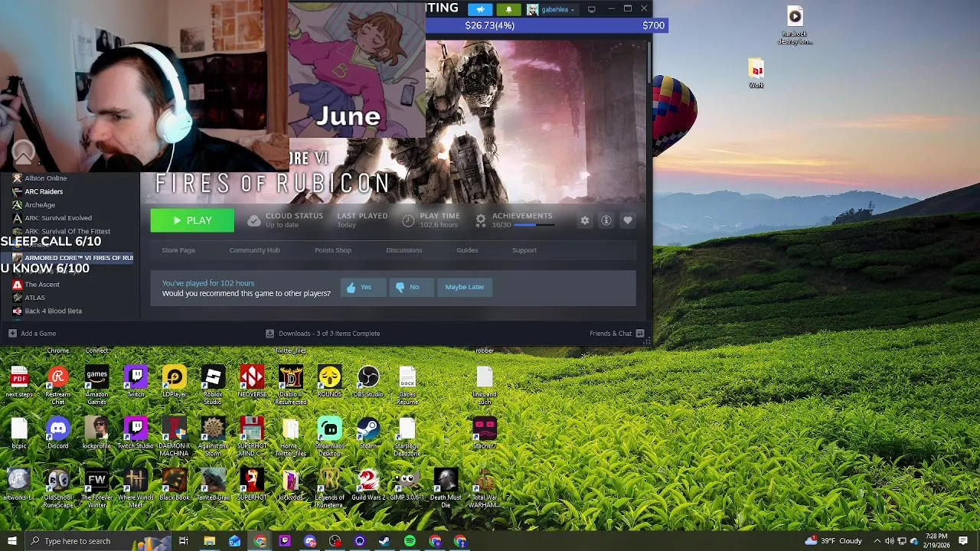The height and width of the screenshot is (551, 980).
Task: Click the Windows Start button
Action: click(x=11, y=541)
